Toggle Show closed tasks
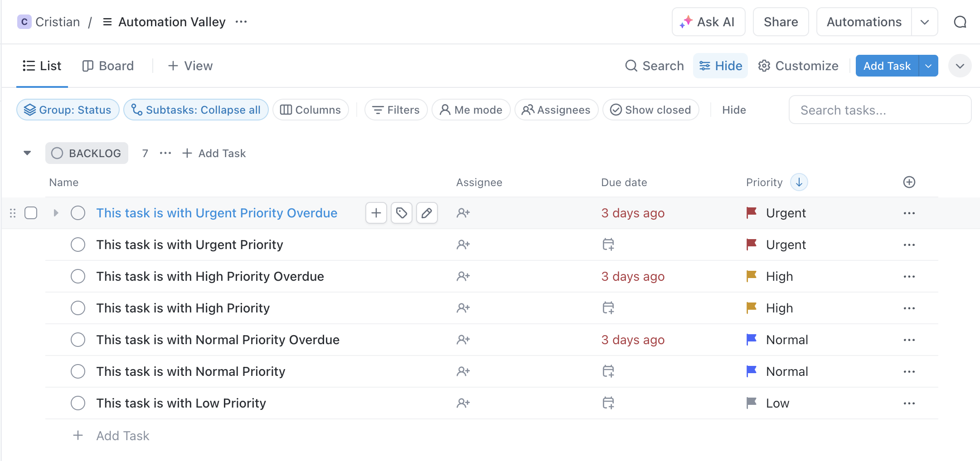The image size is (980, 461). (616, 110)
